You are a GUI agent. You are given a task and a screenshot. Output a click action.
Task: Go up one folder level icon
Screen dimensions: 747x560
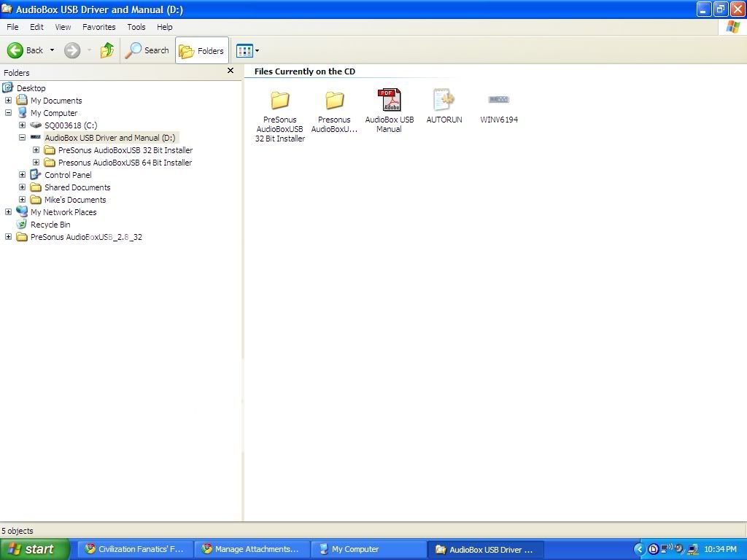pos(107,50)
